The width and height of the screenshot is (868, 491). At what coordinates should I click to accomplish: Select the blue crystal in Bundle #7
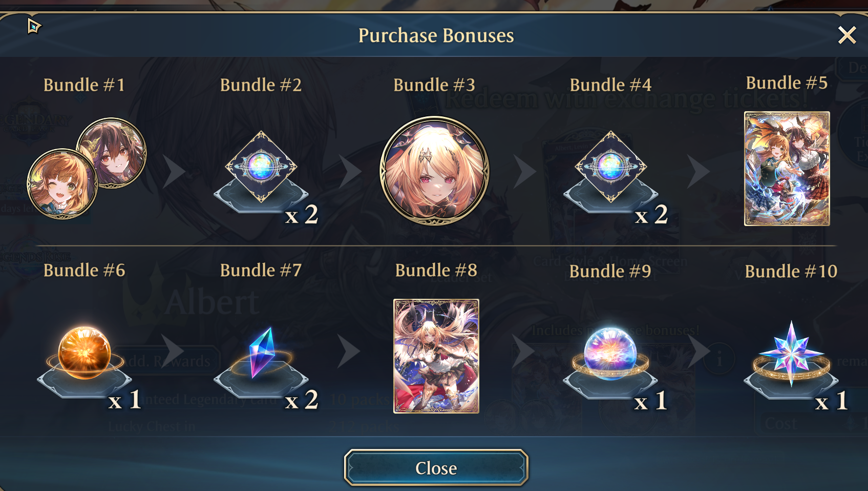pyautogui.click(x=262, y=353)
